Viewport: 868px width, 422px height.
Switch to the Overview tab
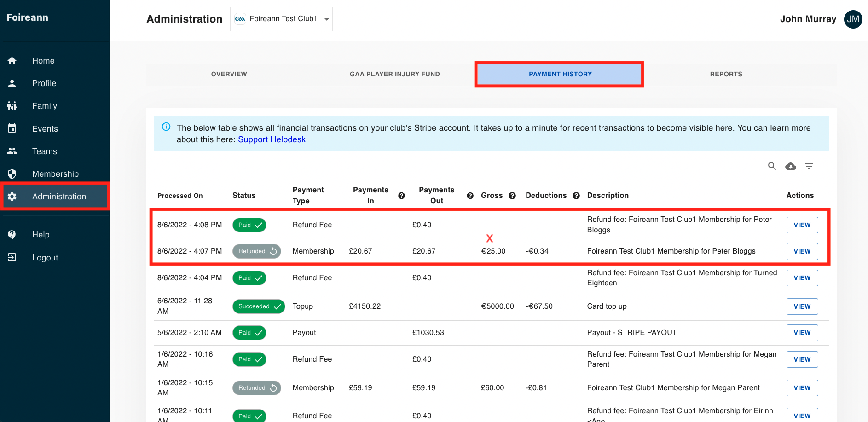click(x=229, y=74)
